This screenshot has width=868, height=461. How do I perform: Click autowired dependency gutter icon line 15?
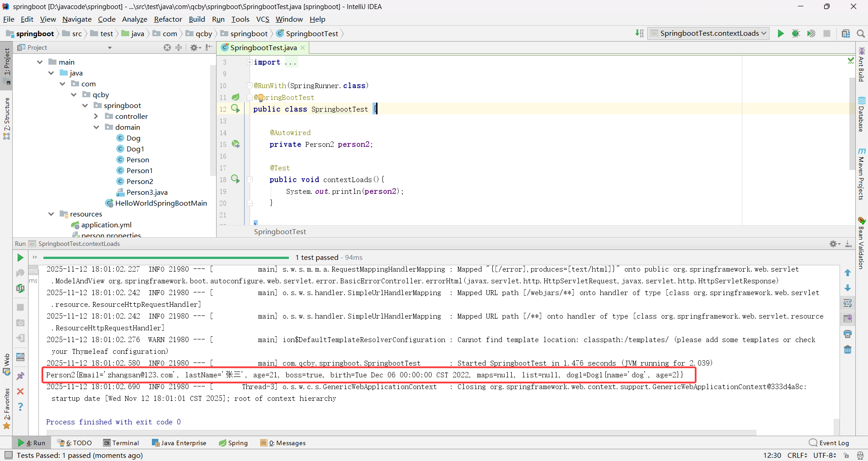coord(236,144)
